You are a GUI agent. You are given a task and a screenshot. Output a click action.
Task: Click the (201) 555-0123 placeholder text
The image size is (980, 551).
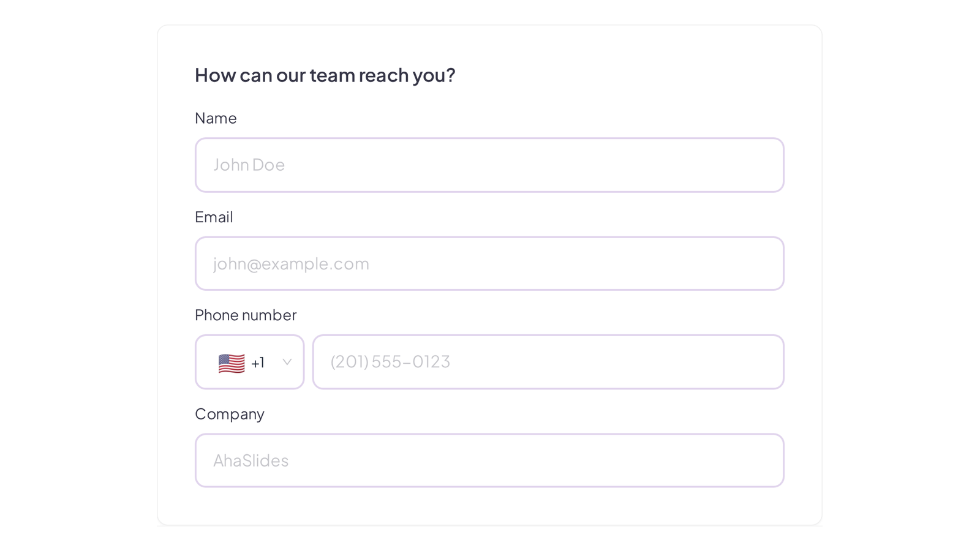point(390,362)
